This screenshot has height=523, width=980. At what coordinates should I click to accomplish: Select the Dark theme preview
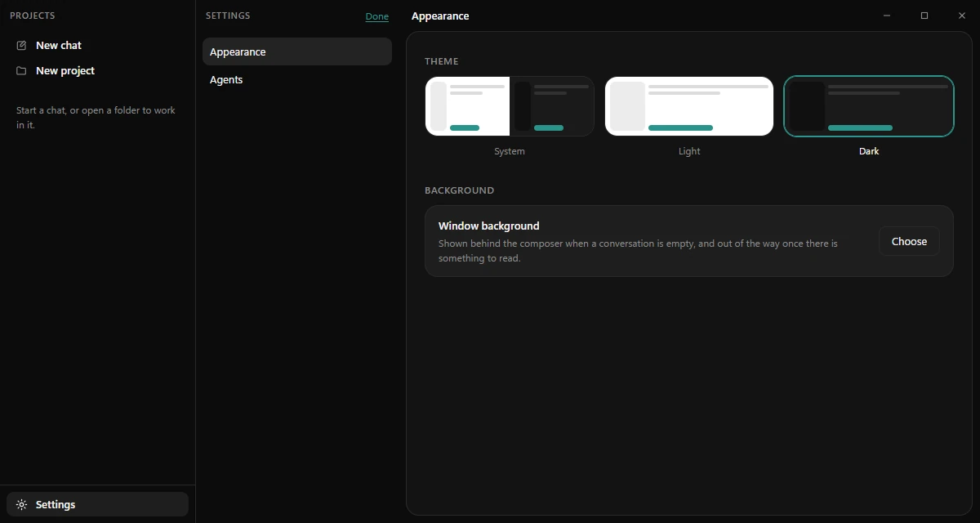coord(869,106)
